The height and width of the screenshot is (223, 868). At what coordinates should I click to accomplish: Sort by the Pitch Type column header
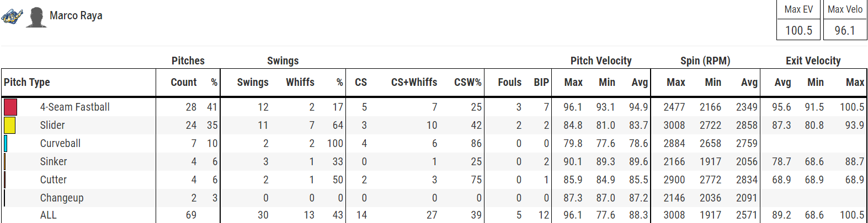(27, 82)
